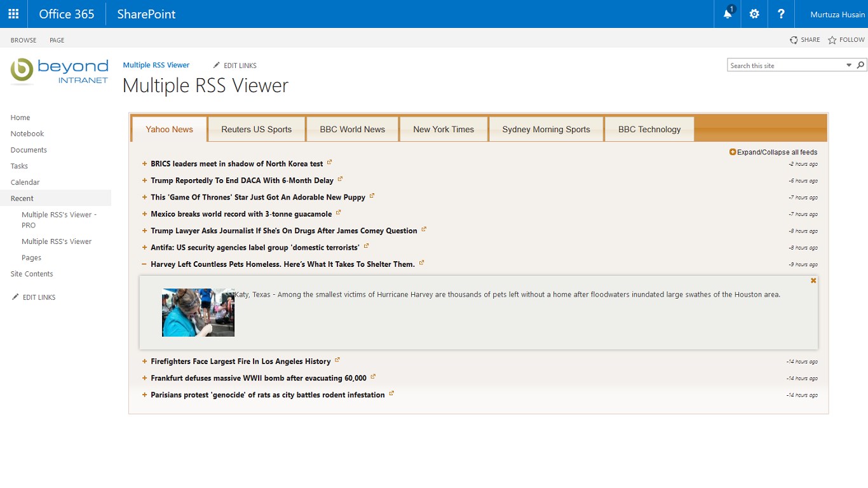Open Mexico guacamole article external link icon
Viewport: 868px width, 488px height.
[x=338, y=212]
